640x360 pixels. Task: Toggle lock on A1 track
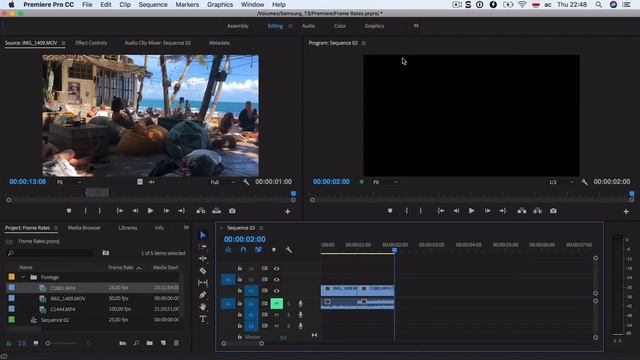(240, 303)
